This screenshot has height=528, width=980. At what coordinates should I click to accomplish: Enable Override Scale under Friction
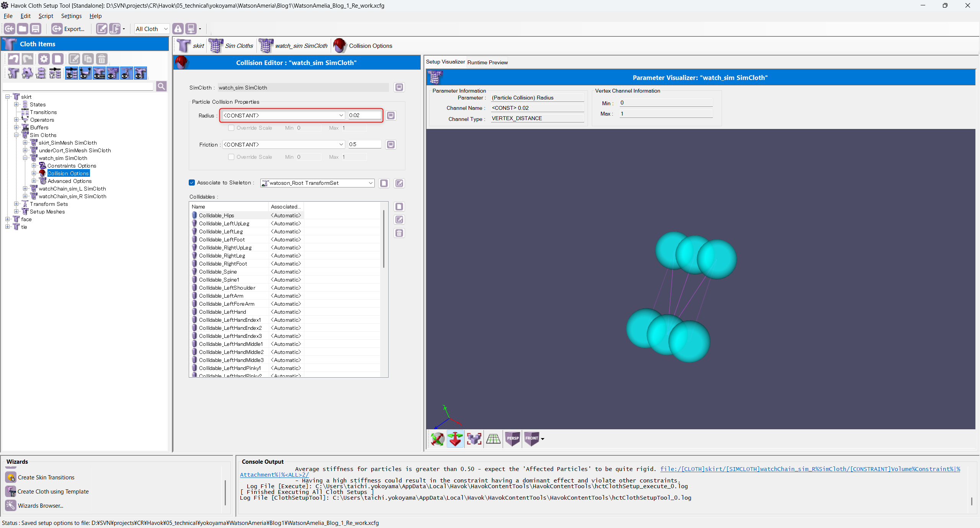[231, 157]
